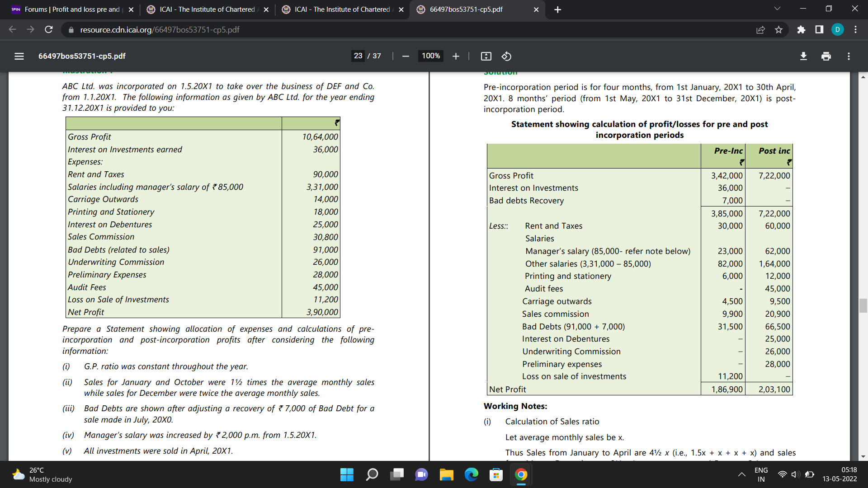868x488 pixels.
Task: Switch to Forums Profit and loss tab
Action: (72, 9)
